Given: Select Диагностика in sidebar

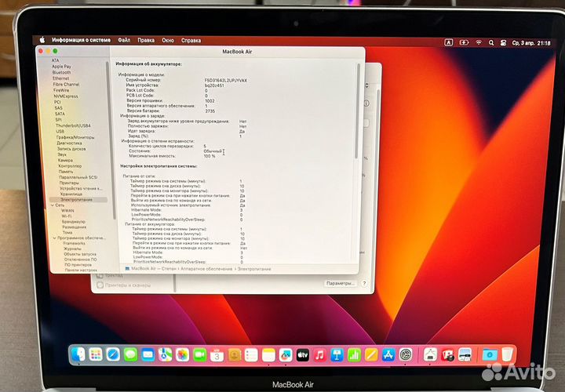Looking at the screenshot, I should [x=69, y=143].
